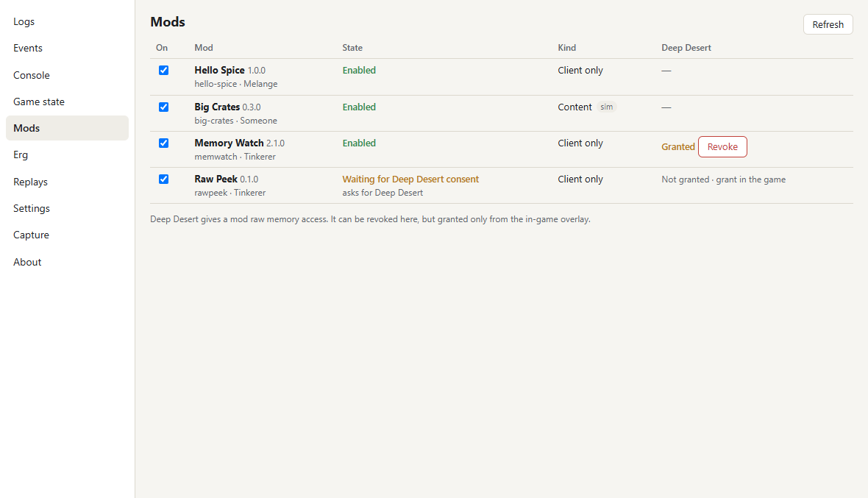Screen dimensions: 868x498
Task: Click 'Waiting for Deep Desert consent' status
Action: coord(410,179)
